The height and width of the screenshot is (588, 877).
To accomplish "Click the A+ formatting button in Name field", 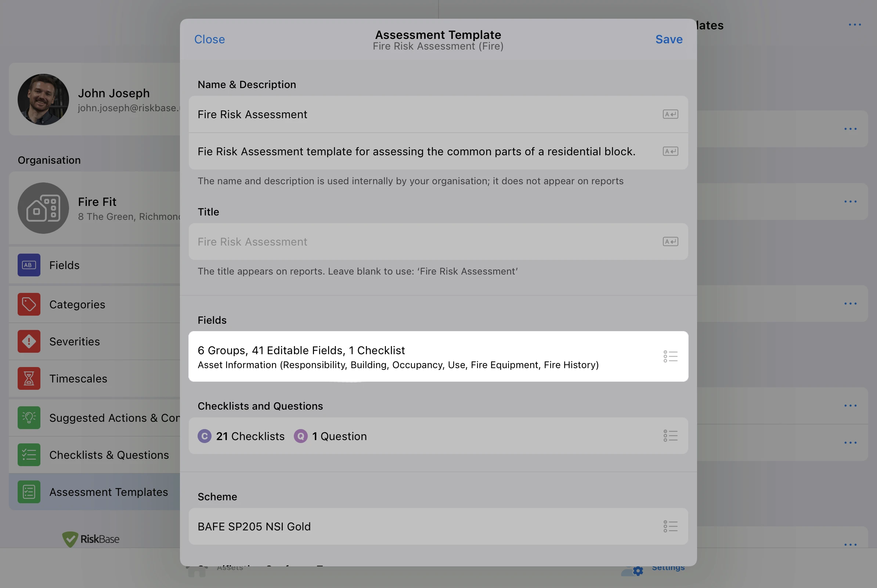I will click(x=670, y=113).
